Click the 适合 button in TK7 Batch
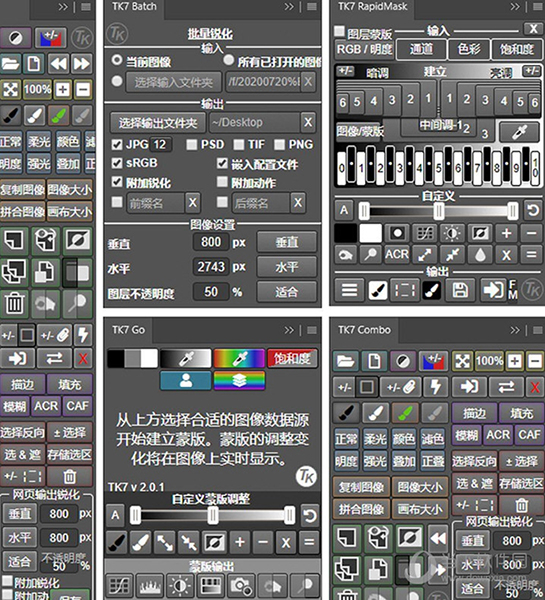This screenshot has width=545, height=600. pos(287,292)
